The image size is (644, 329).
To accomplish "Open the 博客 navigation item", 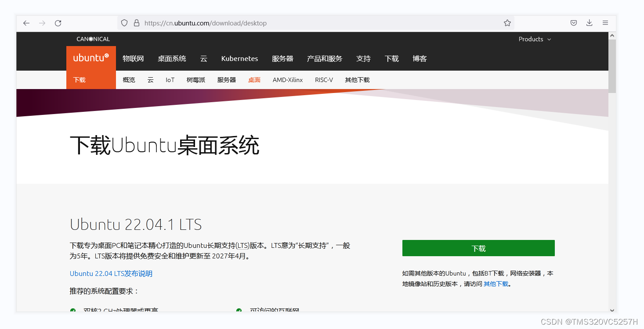I will pyautogui.click(x=420, y=58).
